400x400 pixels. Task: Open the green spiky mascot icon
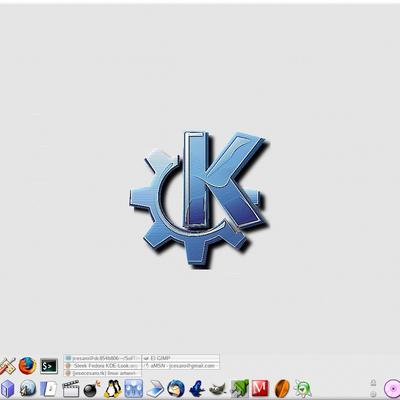(x=303, y=389)
